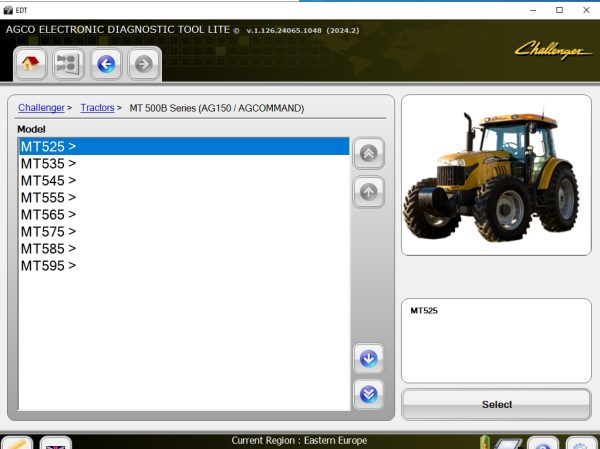Select model MT595 in list
Image resolution: width=600 pixels, height=449 pixels.
point(184,266)
